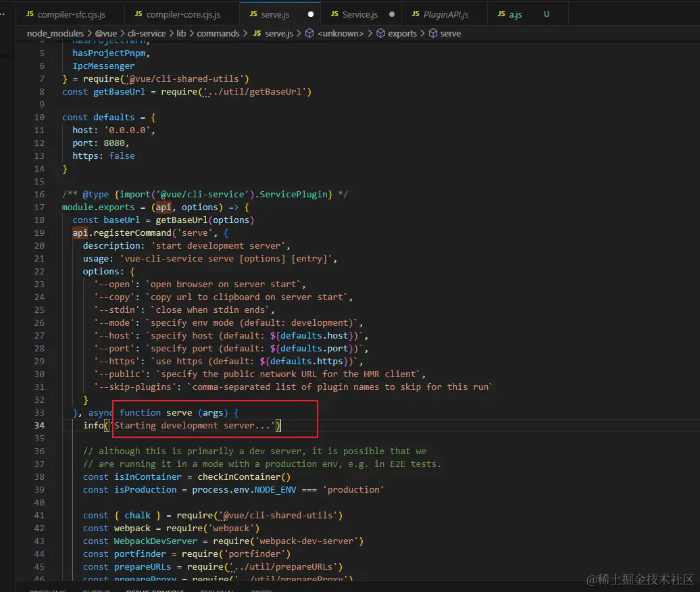Click line number 17 in the gutter
Viewport: 700px width, 592px height.
coord(39,207)
